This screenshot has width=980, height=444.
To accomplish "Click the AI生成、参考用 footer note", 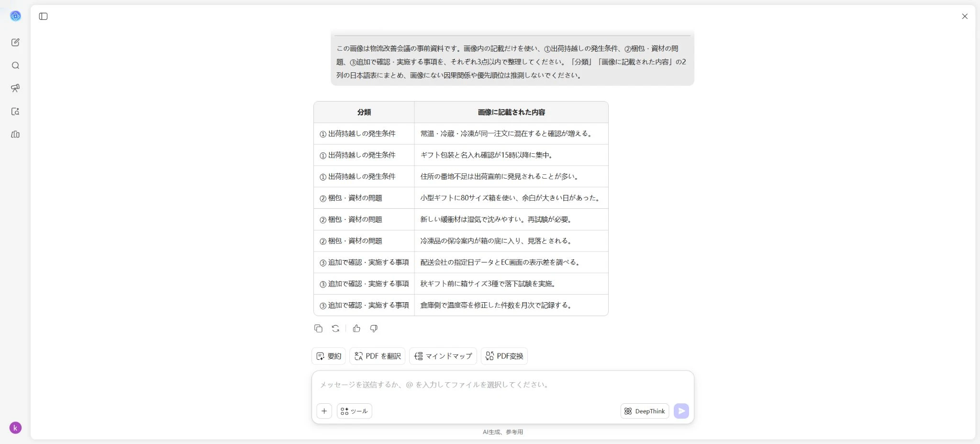I will (x=503, y=432).
